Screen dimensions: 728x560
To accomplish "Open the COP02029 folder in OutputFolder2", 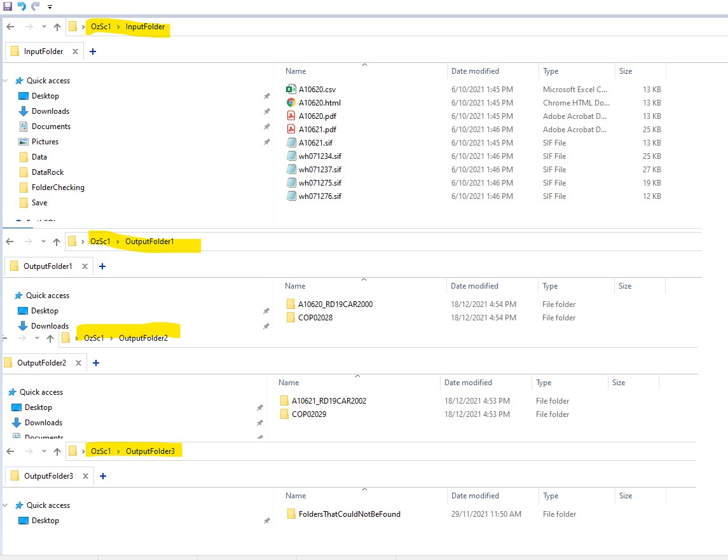I will pyautogui.click(x=308, y=414).
